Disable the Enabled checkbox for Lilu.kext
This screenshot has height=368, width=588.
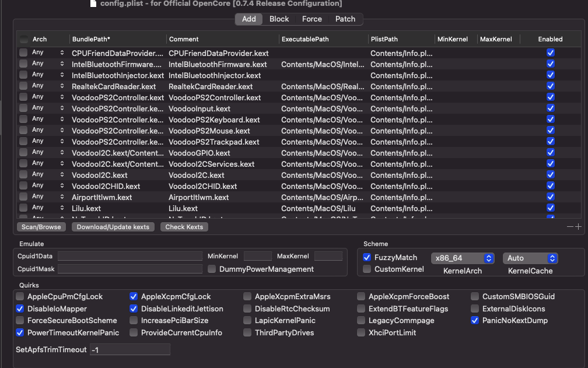click(x=550, y=208)
